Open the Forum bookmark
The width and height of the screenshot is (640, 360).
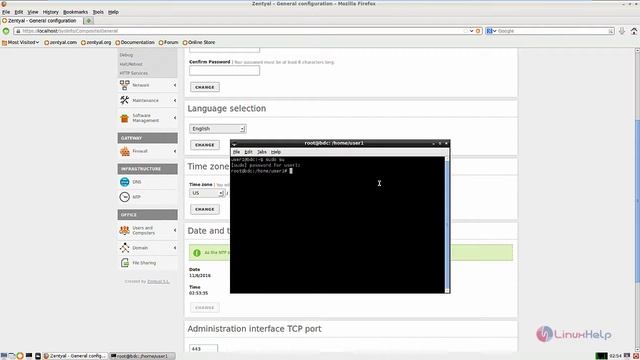(169, 42)
